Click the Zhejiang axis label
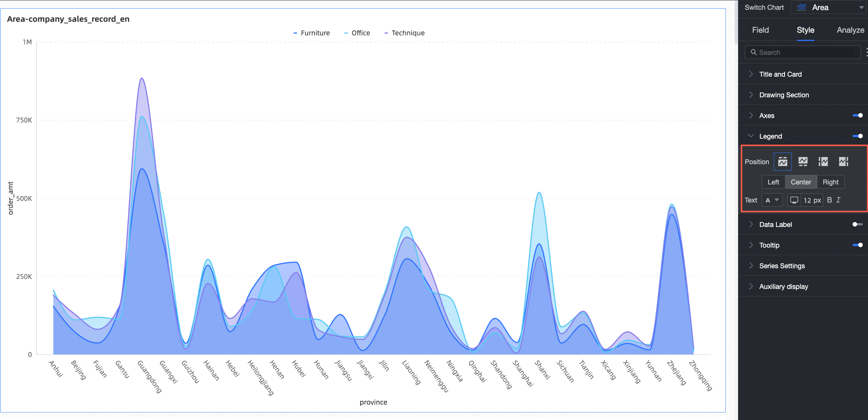 677,372
